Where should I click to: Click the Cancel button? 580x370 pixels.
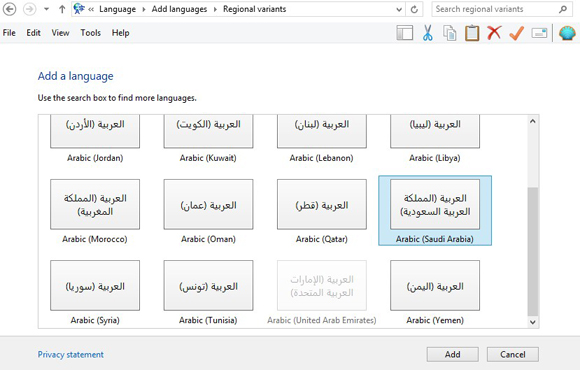[x=512, y=354]
